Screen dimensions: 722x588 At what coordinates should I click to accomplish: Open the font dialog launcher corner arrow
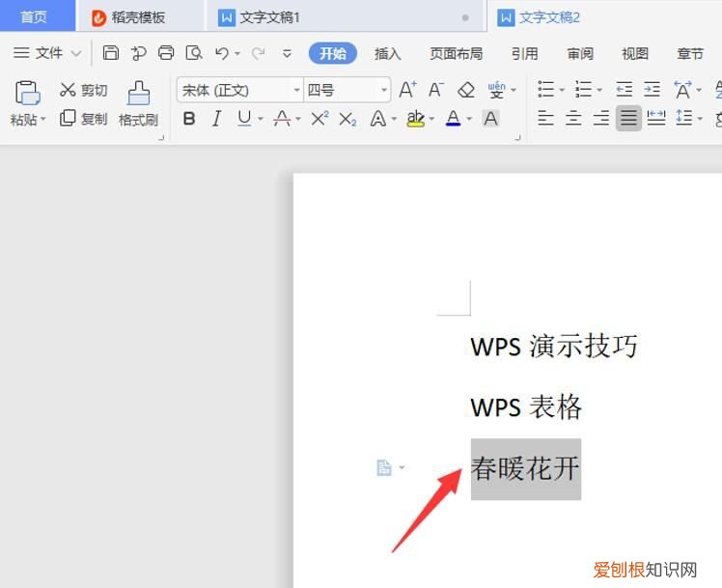pos(518,137)
